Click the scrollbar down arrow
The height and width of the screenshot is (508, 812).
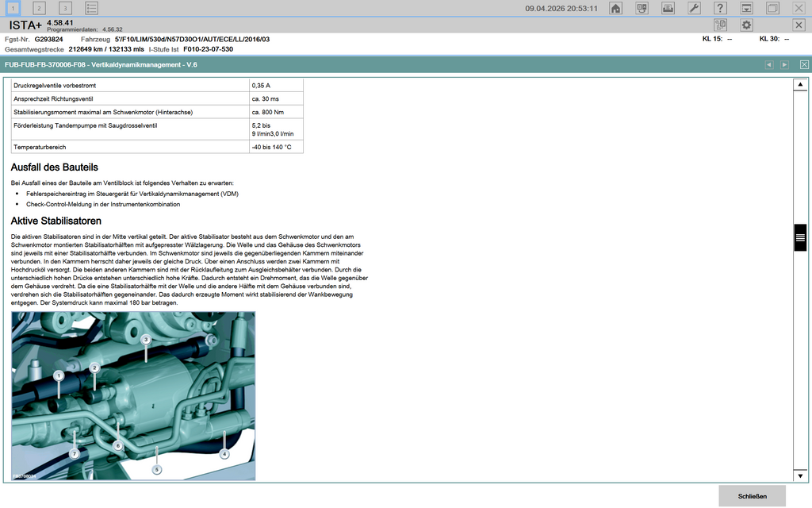click(x=800, y=475)
